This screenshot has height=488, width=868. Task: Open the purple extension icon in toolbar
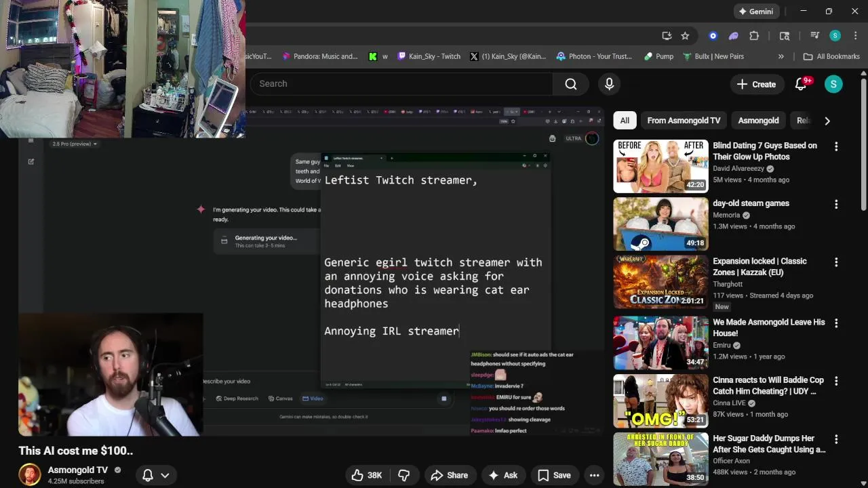click(x=733, y=36)
